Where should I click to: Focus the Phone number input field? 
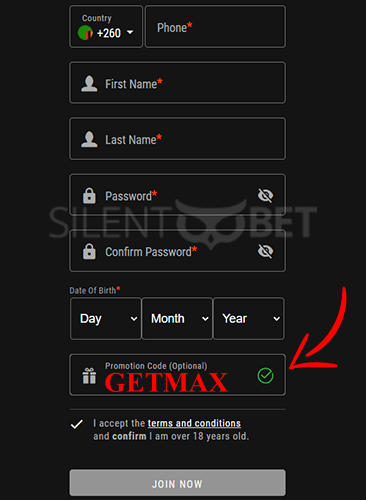[x=215, y=27]
